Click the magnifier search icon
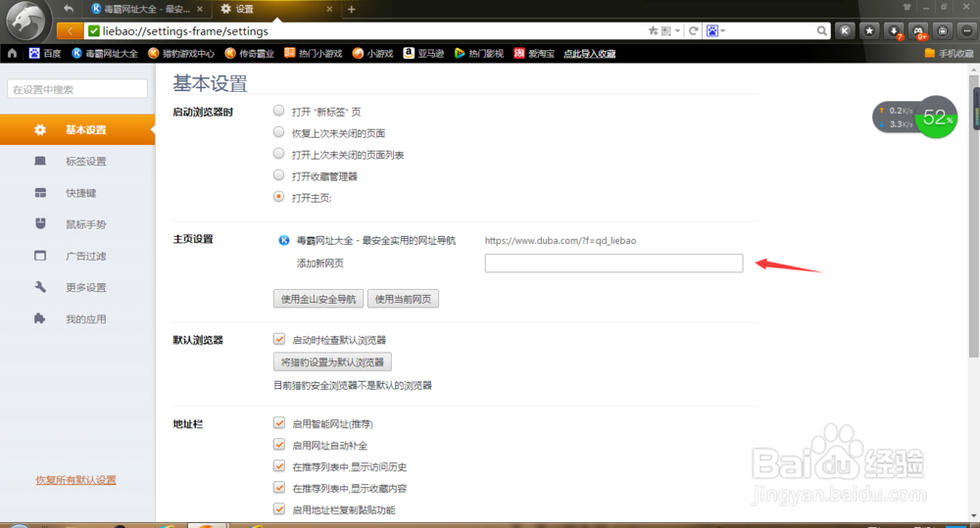 click(822, 30)
